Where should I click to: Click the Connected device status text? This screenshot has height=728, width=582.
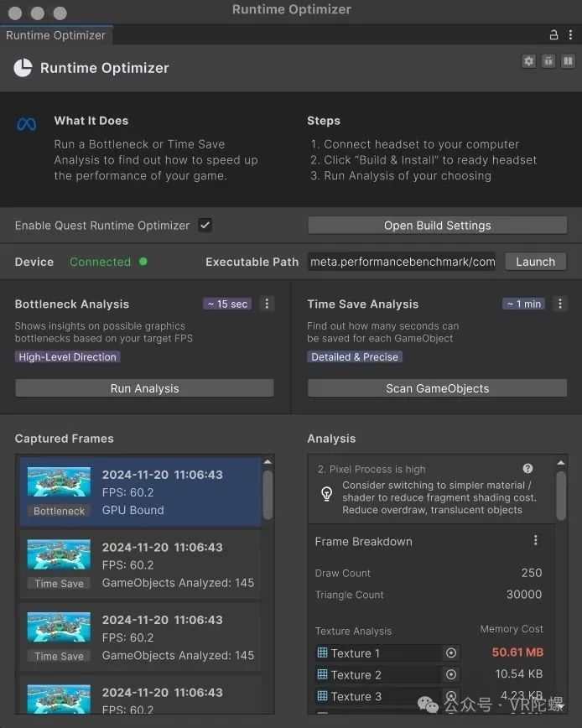tap(101, 262)
